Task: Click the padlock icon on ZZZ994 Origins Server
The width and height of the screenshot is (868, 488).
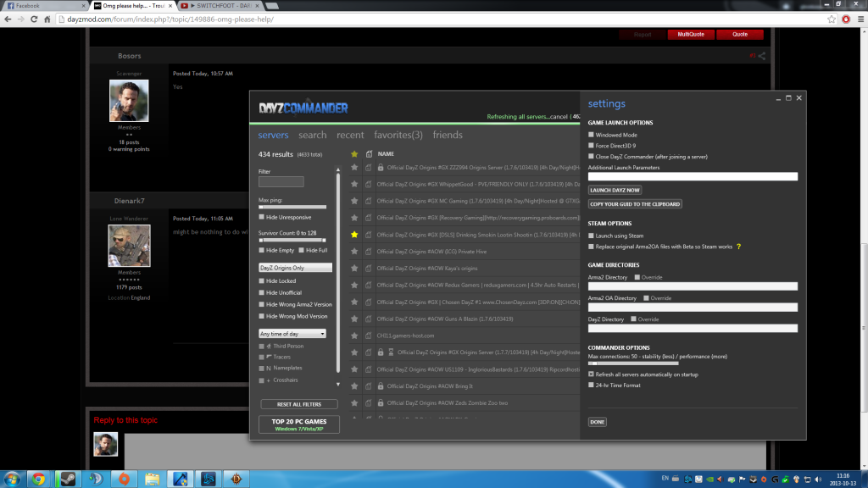Action: (x=381, y=168)
